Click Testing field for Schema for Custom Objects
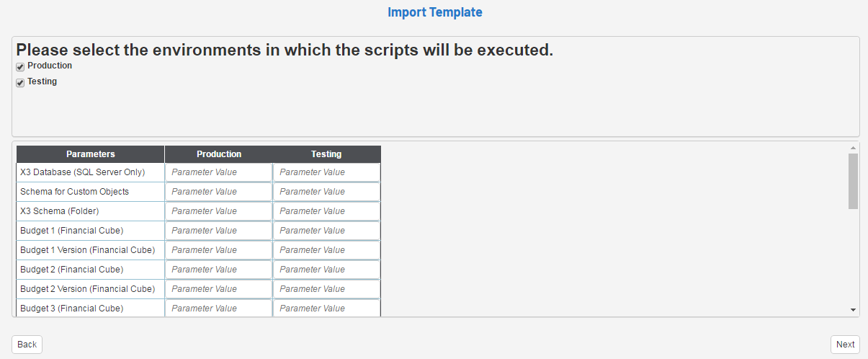Screen dimensions: 868x359 326,192
